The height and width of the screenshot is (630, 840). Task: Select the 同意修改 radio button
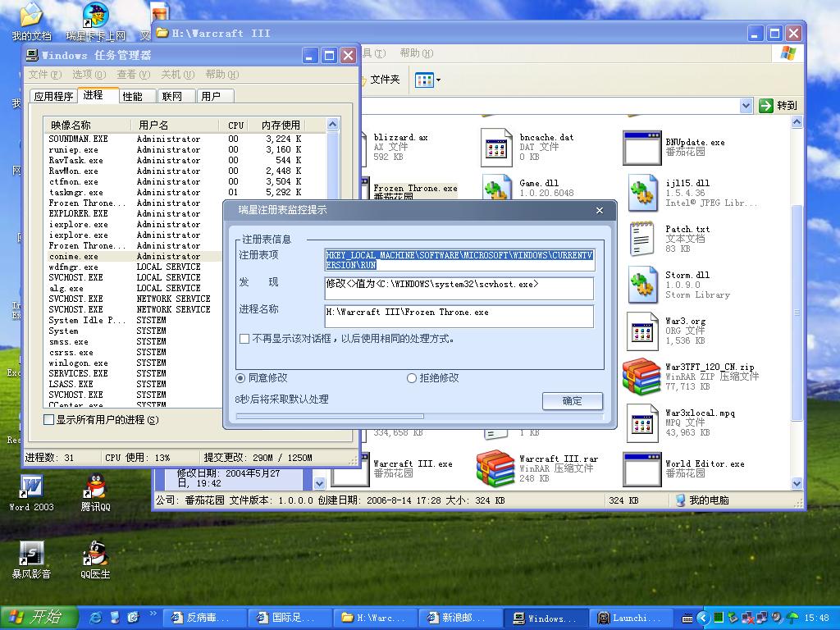click(240, 378)
